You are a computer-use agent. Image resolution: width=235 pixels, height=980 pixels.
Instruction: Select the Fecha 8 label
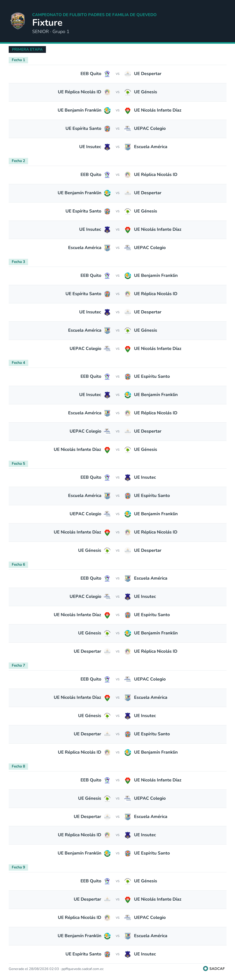[18, 766]
